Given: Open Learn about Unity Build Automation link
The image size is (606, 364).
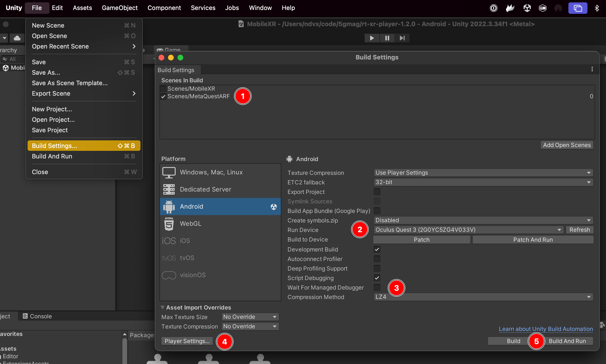Looking at the screenshot, I should tap(546, 329).
